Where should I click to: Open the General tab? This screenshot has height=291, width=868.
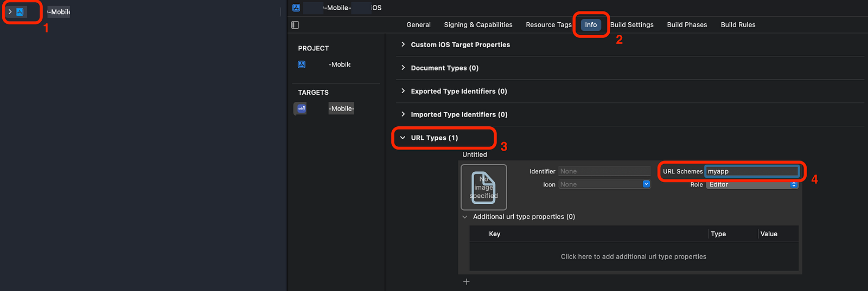(x=418, y=25)
